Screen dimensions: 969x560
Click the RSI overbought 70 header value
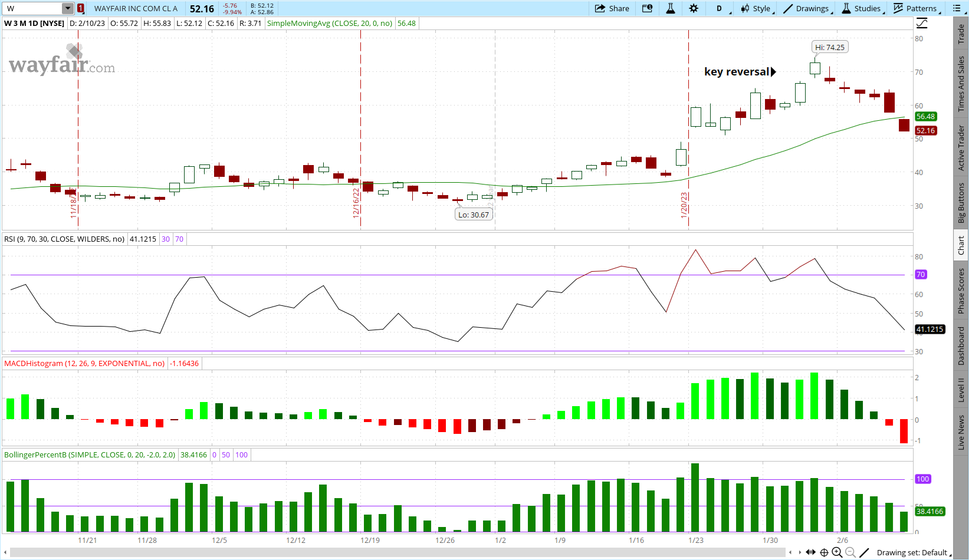click(179, 239)
